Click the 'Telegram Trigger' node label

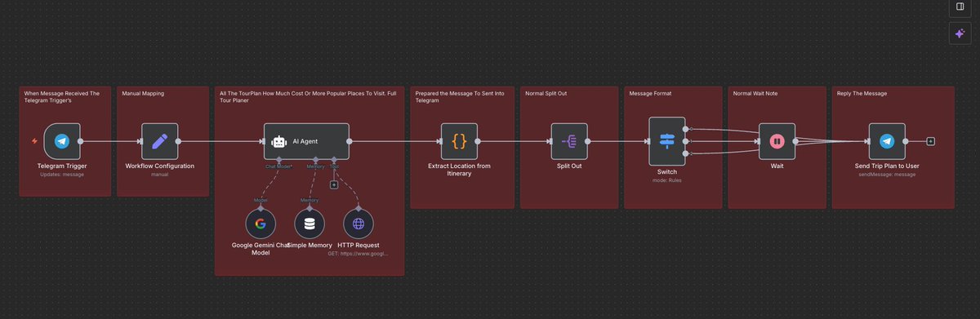pyautogui.click(x=62, y=166)
